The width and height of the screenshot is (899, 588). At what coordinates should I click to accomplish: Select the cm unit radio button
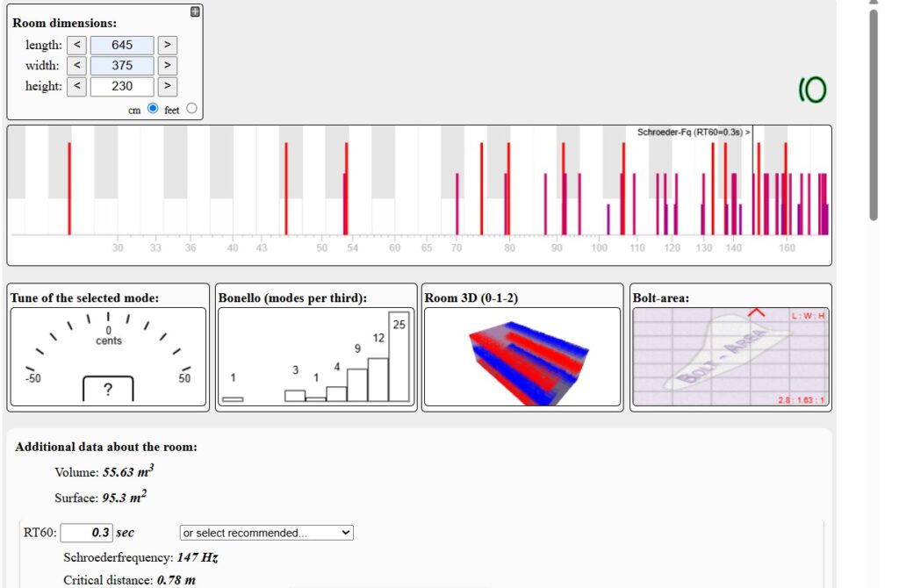(153, 108)
